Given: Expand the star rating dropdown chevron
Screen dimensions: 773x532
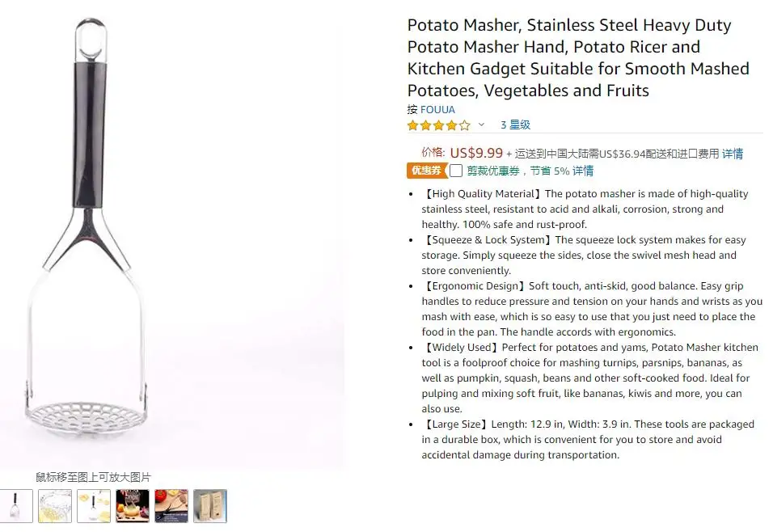Looking at the screenshot, I should tap(481, 125).
